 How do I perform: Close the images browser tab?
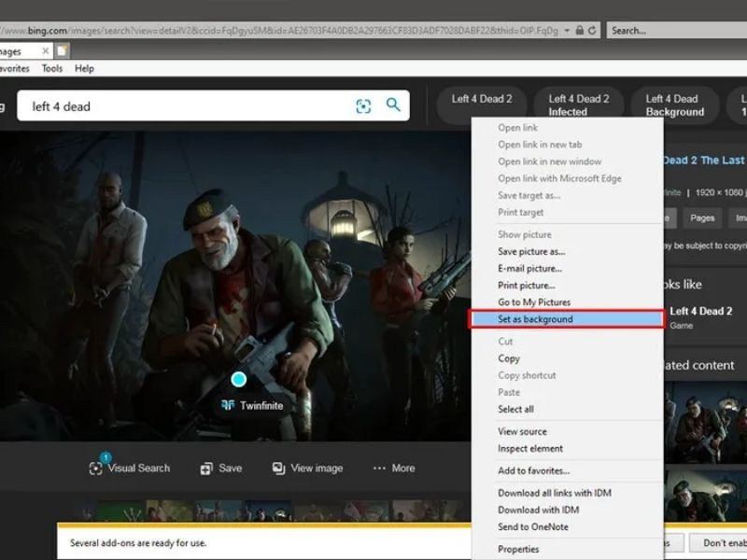pos(45,51)
